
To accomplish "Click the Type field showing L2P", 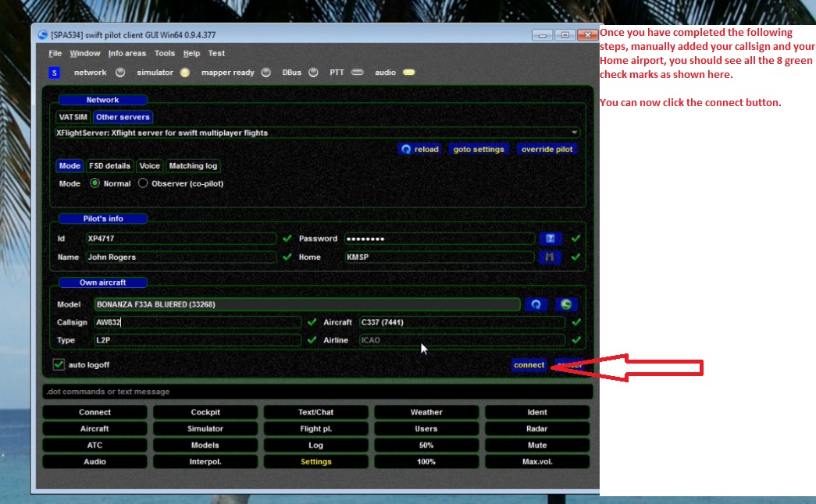I will tap(198, 341).
